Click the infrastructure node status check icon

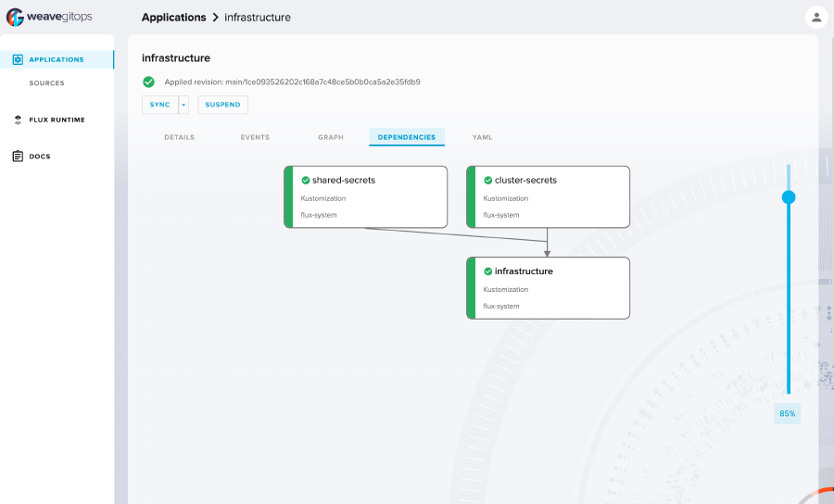487,271
